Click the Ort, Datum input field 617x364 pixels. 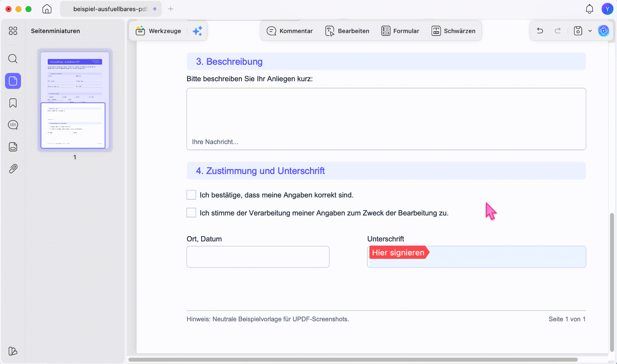pos(258,257)
